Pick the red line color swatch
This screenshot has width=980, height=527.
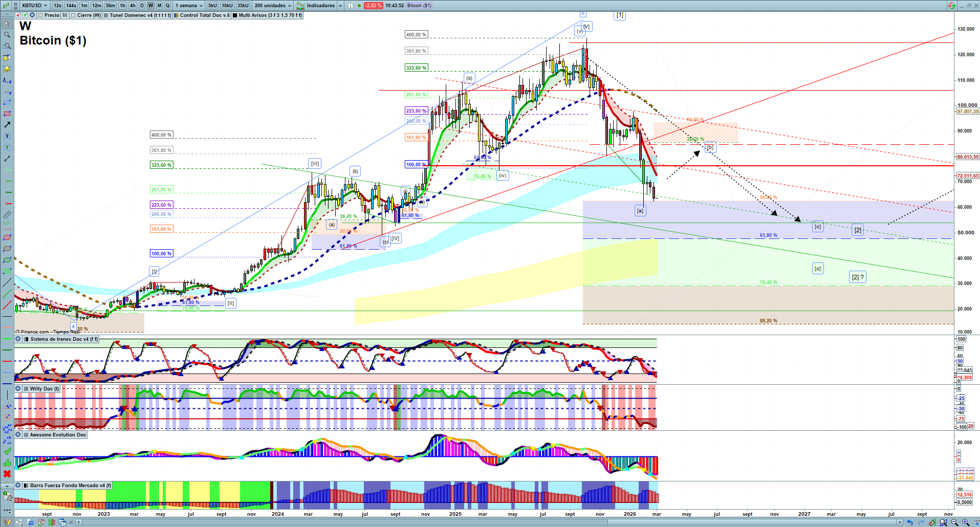pos(7,361)
